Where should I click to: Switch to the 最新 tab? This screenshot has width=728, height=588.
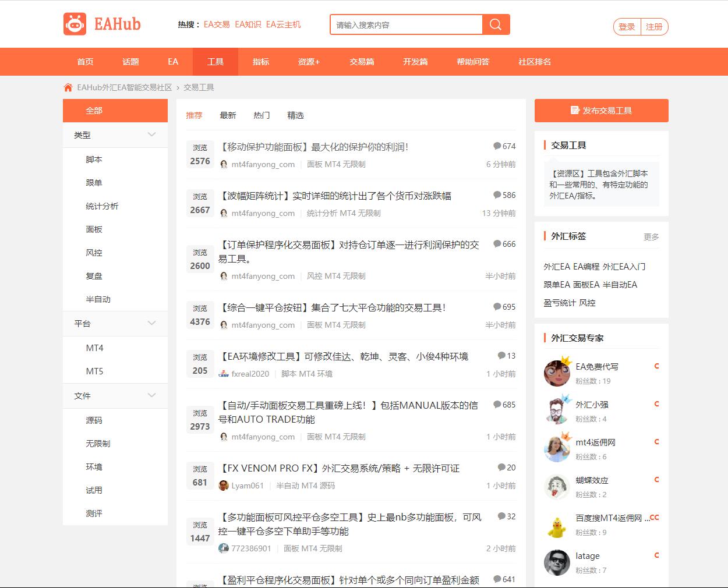228,115
